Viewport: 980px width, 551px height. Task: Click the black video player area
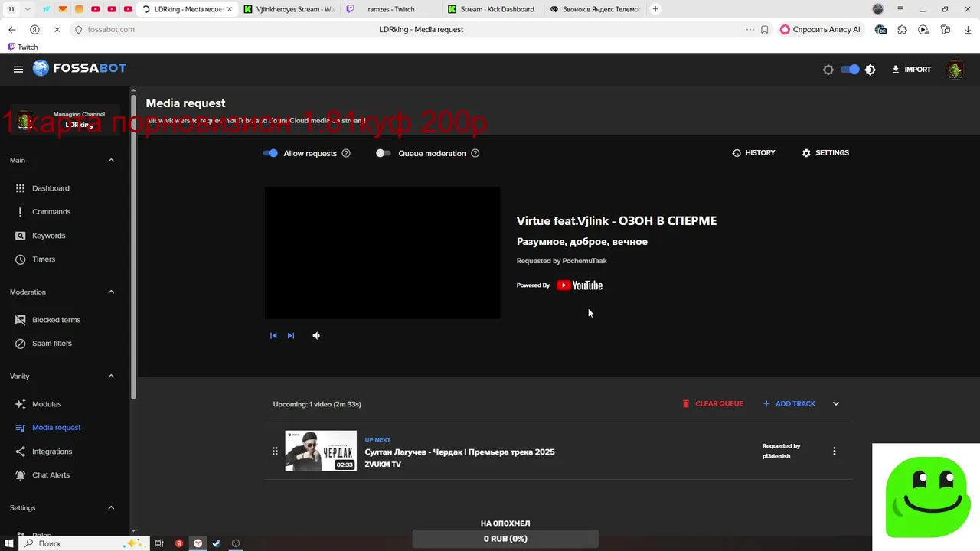pyautogui.click(x=382, y=253)
